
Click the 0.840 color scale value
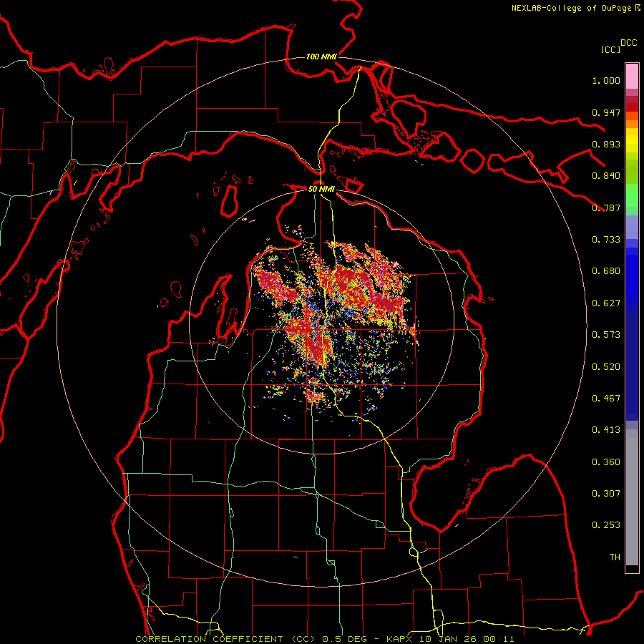point(606,176)
